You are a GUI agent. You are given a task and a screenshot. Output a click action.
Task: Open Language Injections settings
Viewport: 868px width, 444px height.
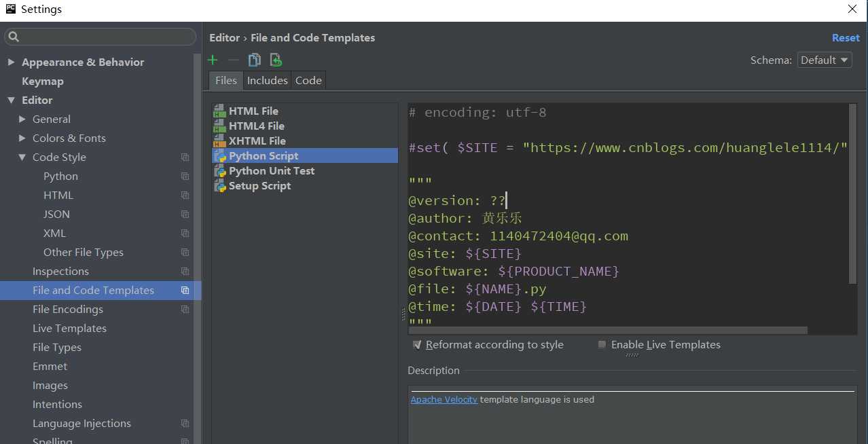(82, 423)
